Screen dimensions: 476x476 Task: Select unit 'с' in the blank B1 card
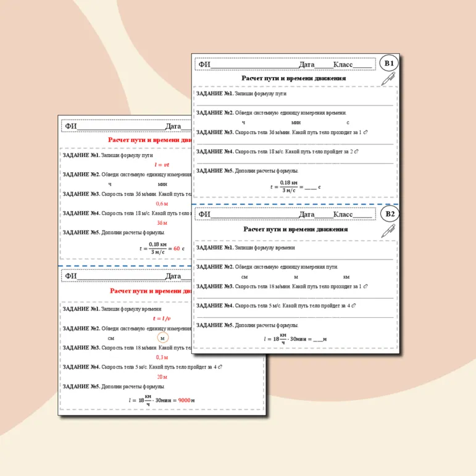(348, 122)
